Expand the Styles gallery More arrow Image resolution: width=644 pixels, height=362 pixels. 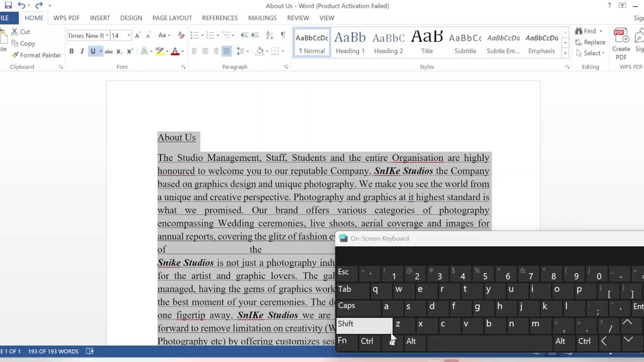[565, 53]
